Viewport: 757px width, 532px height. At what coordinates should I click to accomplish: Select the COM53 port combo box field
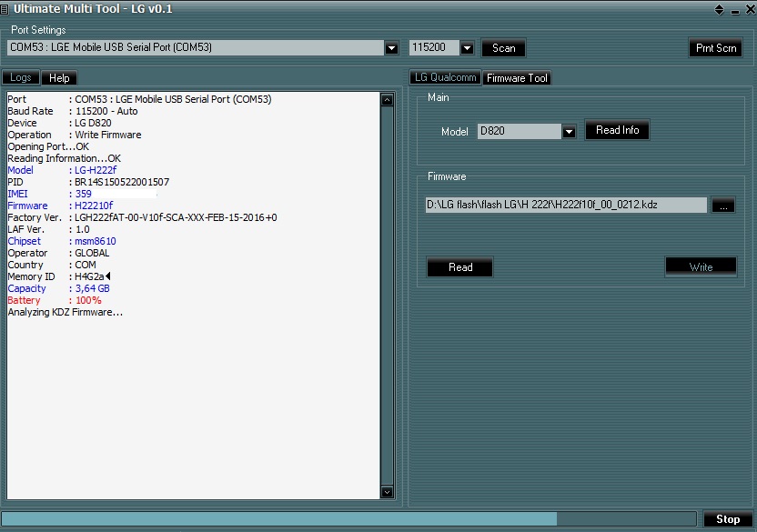(196, 47)
